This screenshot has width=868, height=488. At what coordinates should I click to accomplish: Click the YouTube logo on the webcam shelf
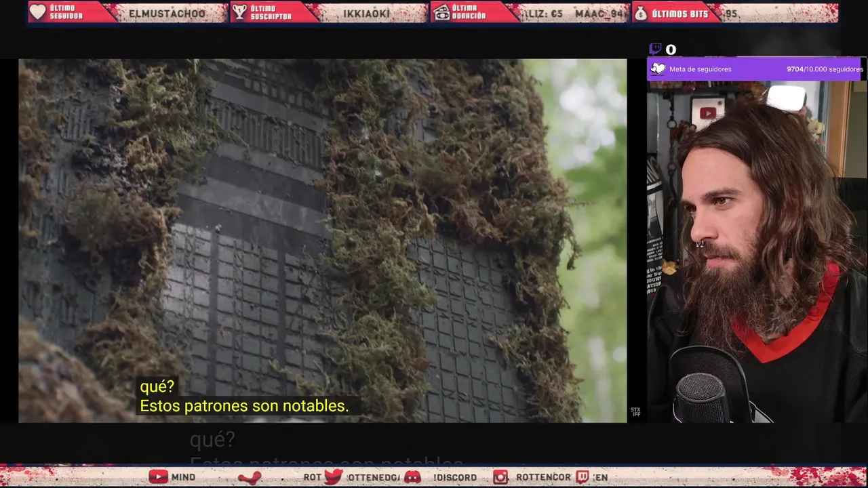click(x=707, y=113)
